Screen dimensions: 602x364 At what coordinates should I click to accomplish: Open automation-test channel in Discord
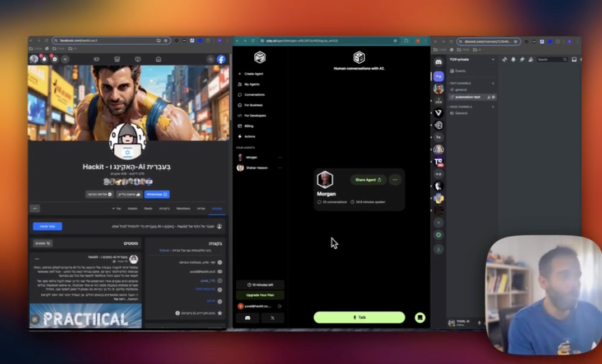(473, 97)
